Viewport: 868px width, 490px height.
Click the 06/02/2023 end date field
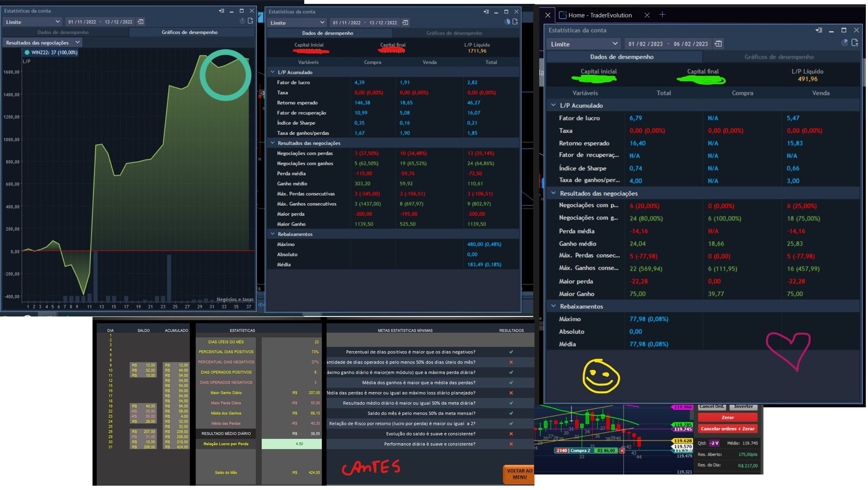click(x=691, y=44)
